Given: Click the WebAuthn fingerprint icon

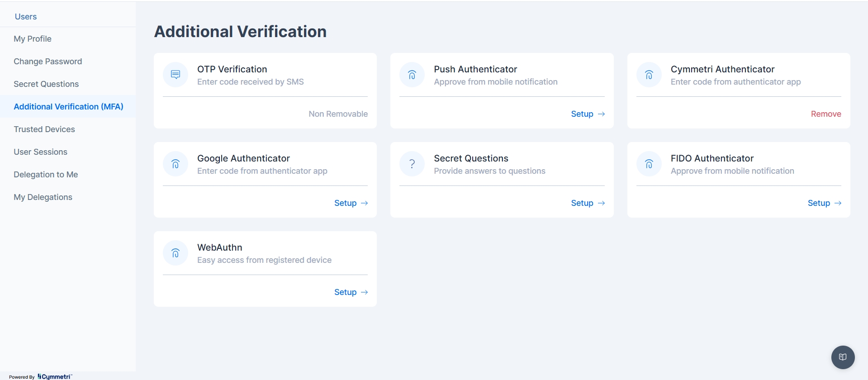Looking at the screenshot, I should coord(175,253).
